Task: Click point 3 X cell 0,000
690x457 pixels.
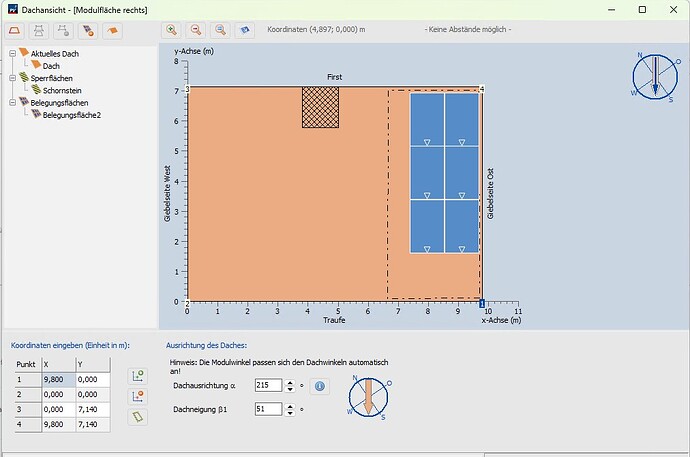Action: coord(59,409)
